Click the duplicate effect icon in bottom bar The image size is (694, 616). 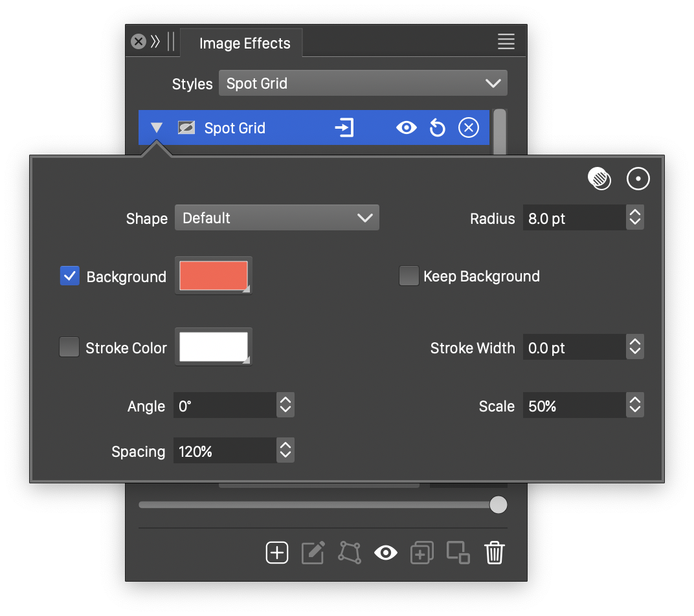click(421, 553)
